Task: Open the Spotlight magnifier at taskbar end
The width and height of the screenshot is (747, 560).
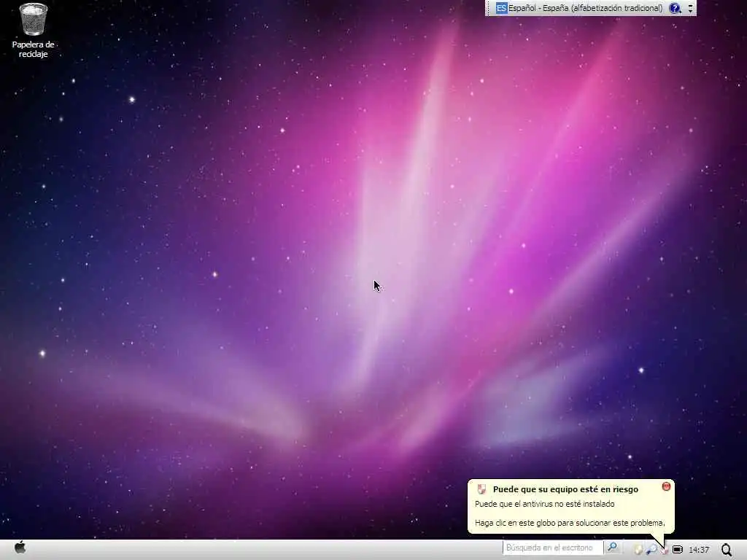Action: point(727,550)
